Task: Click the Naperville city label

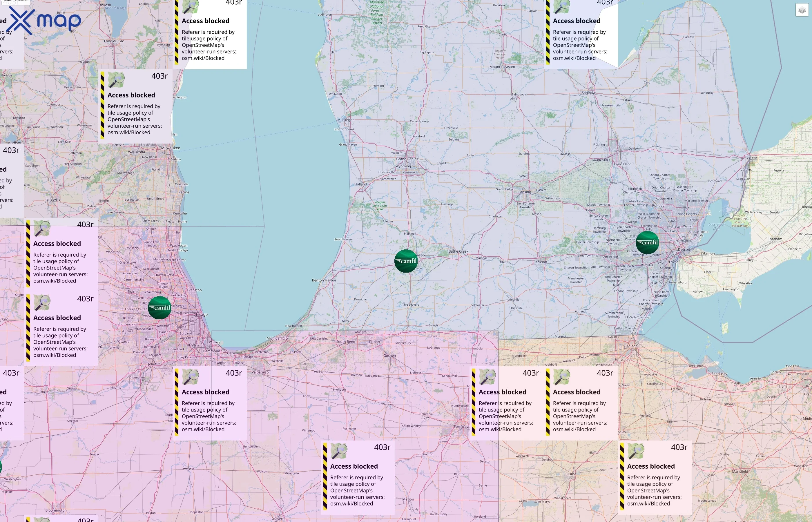Action: pyautogui.click(x=145, y=329)
